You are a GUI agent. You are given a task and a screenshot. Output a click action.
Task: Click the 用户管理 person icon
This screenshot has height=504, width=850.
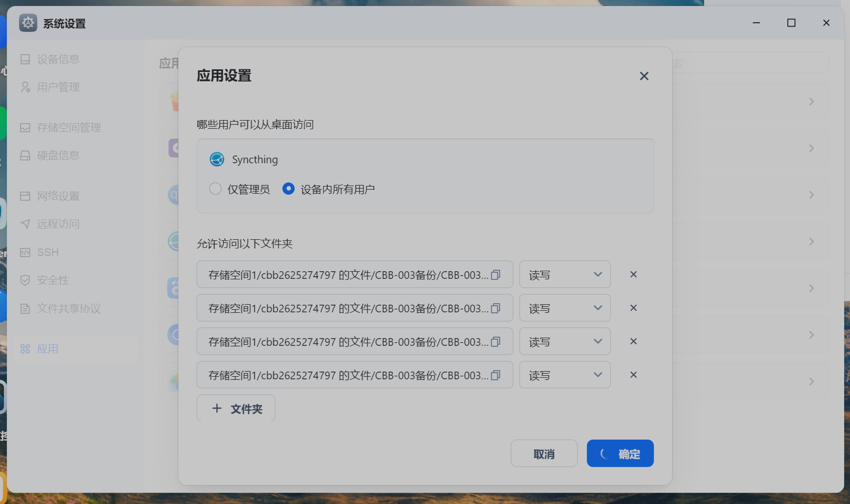coord(25,87)
